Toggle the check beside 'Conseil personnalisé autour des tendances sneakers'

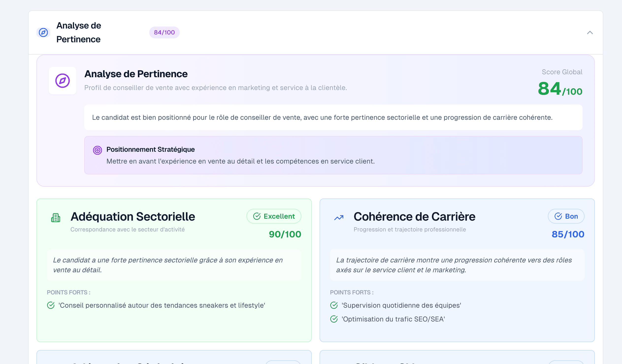point(50,305)
